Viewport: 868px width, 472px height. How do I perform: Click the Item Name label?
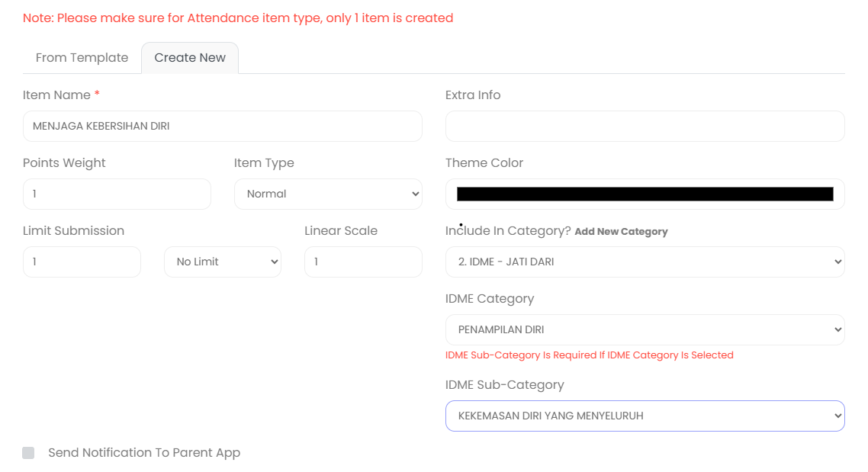coord(56,95)
